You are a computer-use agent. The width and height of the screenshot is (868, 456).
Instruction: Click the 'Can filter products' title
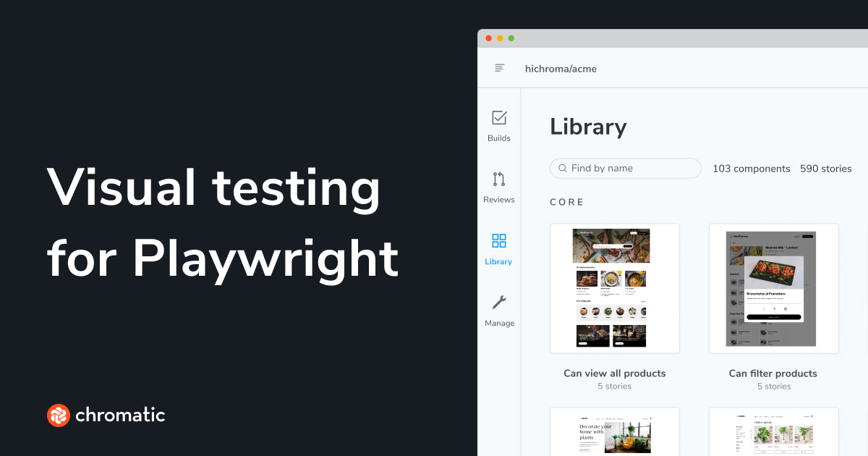tap(773, 373)
